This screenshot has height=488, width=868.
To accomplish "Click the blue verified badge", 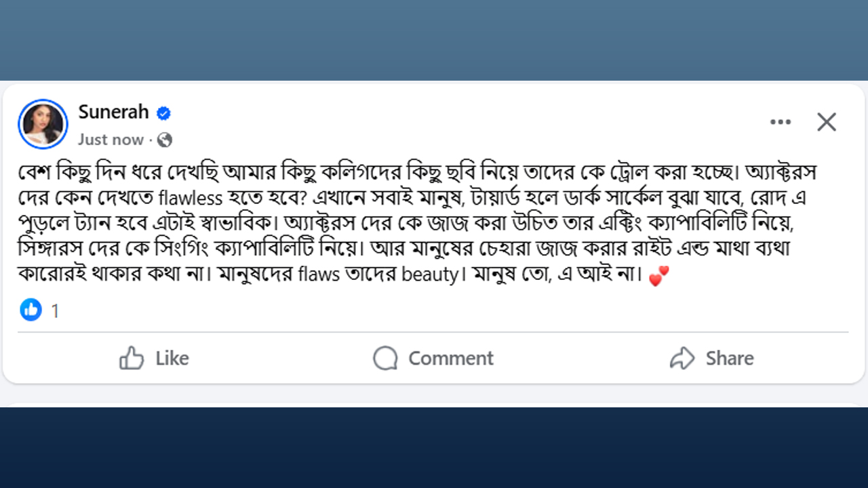I will 163,113.
